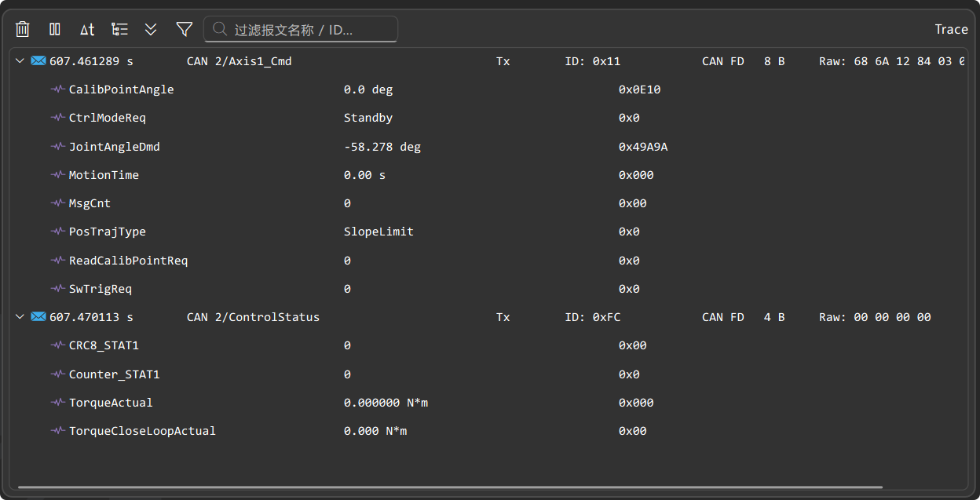Click signal waveform icon beside SwTrigReq

pos(57,289)
